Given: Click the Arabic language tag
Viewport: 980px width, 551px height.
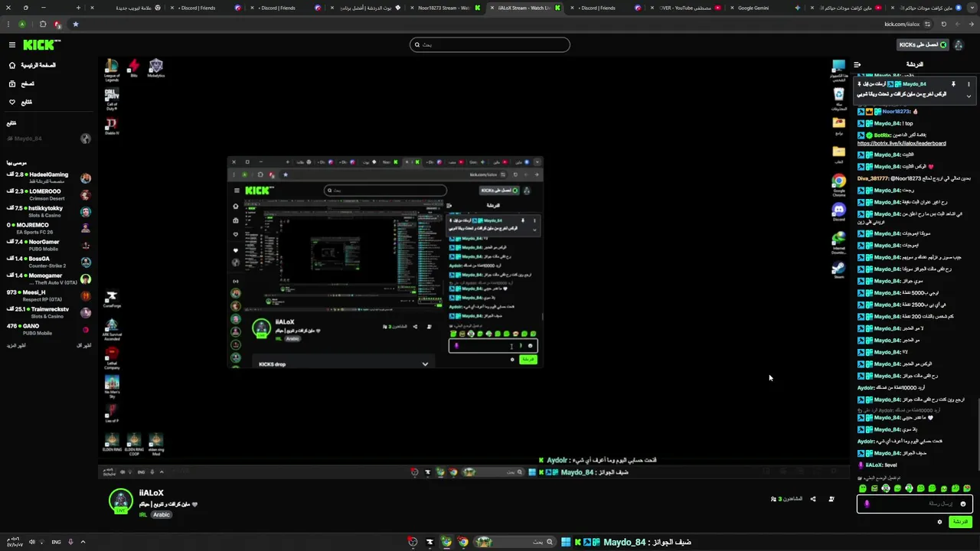Looking at the screenshot, I should 161,515.
